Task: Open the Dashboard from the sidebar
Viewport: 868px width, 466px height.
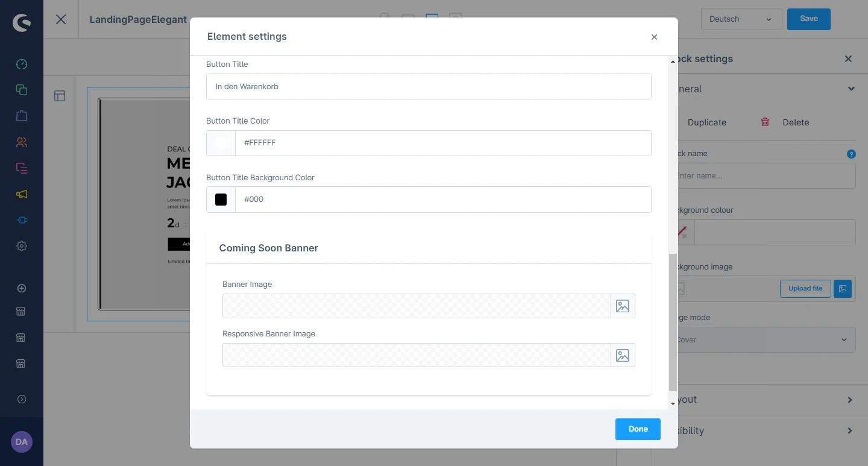Action: point(22,64)
